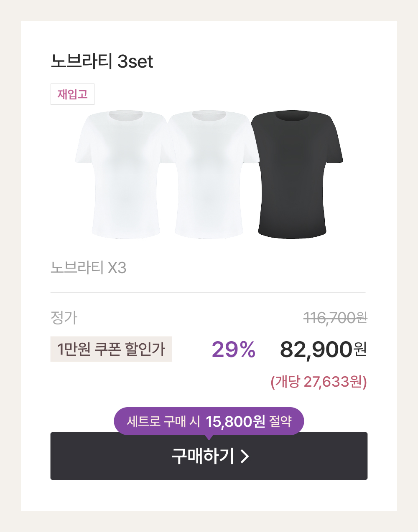
Task: Click the crossed-out 116,700원 original price
Action: [x=335, y=318]
